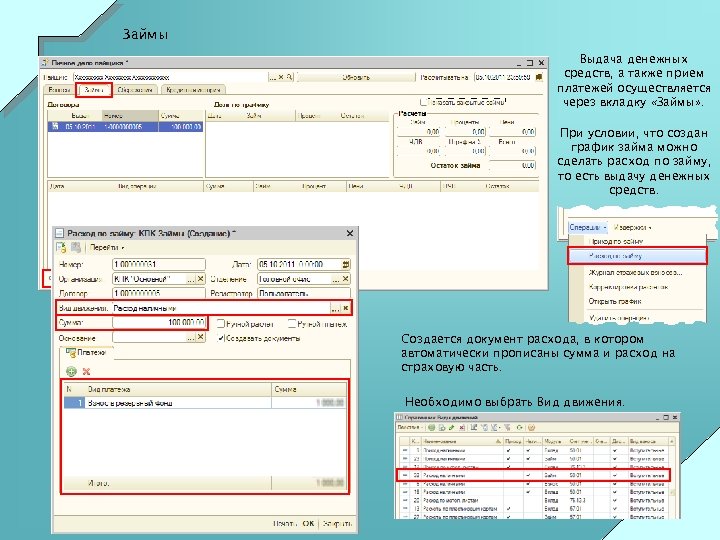Open the dropdown menu right of Операции
The image size is (720, 540).
pos(632,227)
